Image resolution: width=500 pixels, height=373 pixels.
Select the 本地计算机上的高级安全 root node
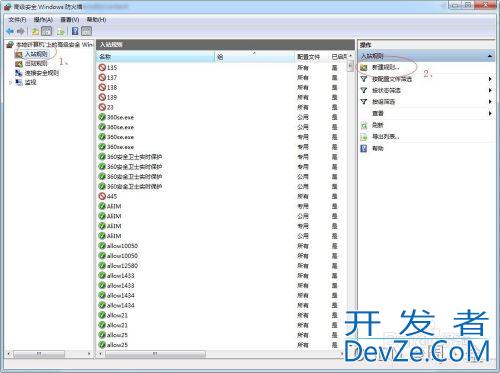coord(54,45)
